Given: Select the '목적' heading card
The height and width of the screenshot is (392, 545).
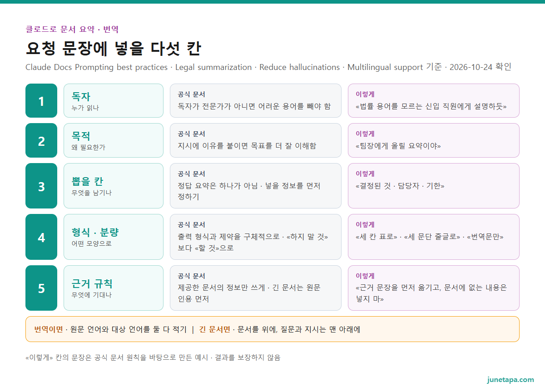Looking at the screenshot, I should pyautogui.click(x=114, y=140).
